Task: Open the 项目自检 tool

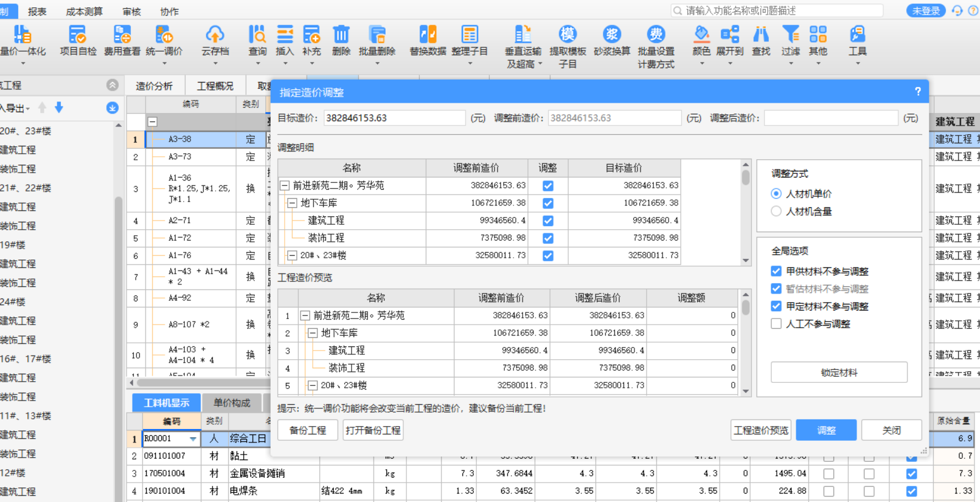Action: click(78, 41)
